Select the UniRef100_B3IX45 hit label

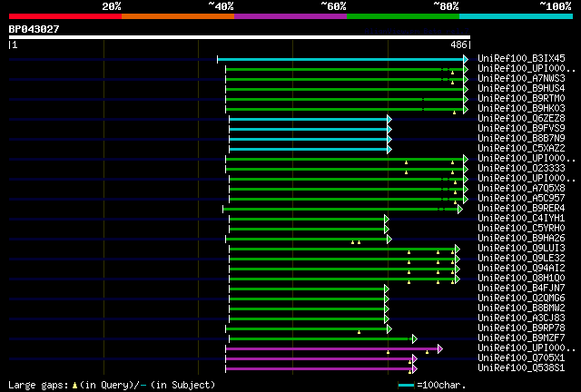click(x=521, y=59)
